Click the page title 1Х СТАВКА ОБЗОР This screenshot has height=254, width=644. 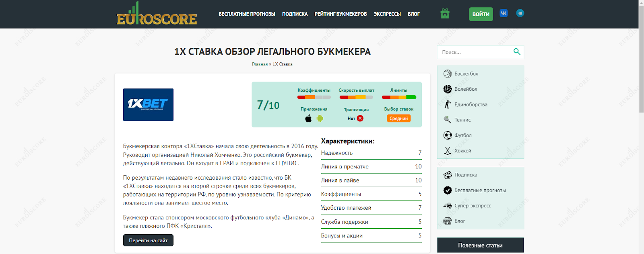(272, 52)
